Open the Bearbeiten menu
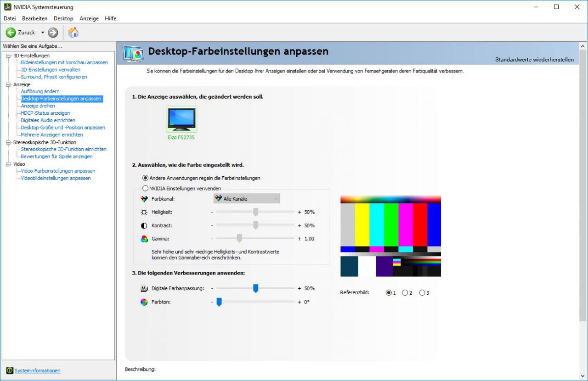The width and height of the screenshot is (588, 381). (35, 18)
